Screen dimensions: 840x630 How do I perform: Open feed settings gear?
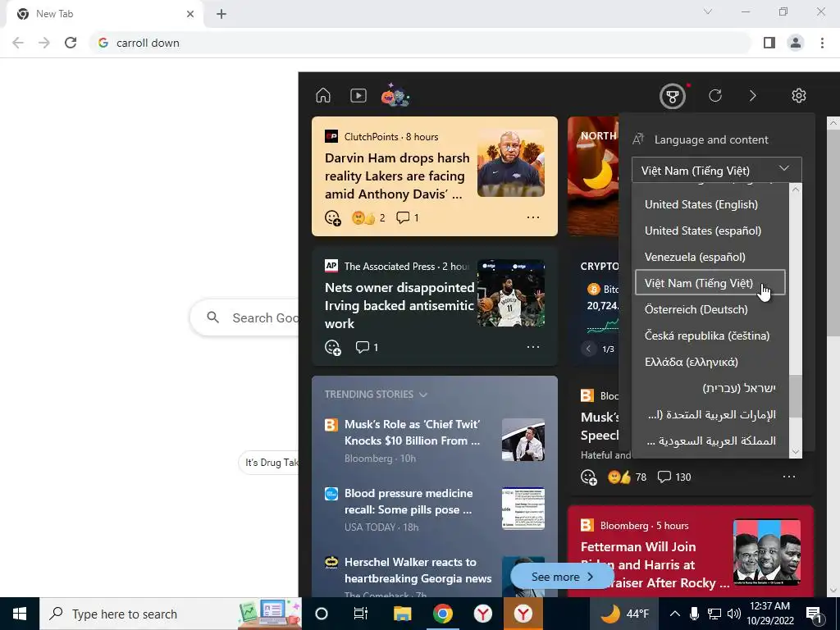(x=799, y=95)
